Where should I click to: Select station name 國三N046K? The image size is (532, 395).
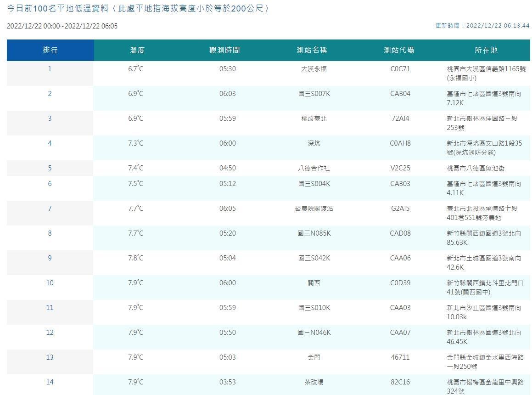pyautogui.click(x=314, y=333)
